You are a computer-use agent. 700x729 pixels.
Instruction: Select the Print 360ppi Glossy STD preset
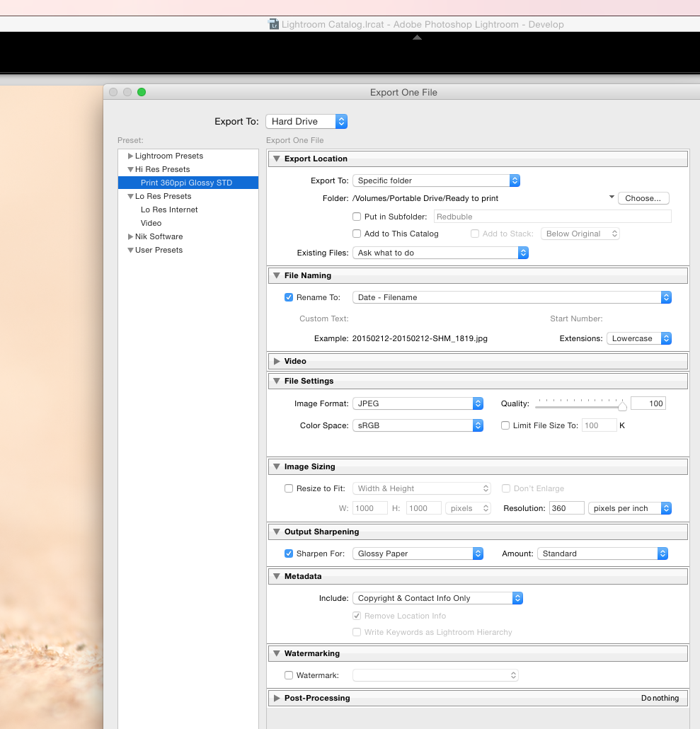tap(186, 183)
